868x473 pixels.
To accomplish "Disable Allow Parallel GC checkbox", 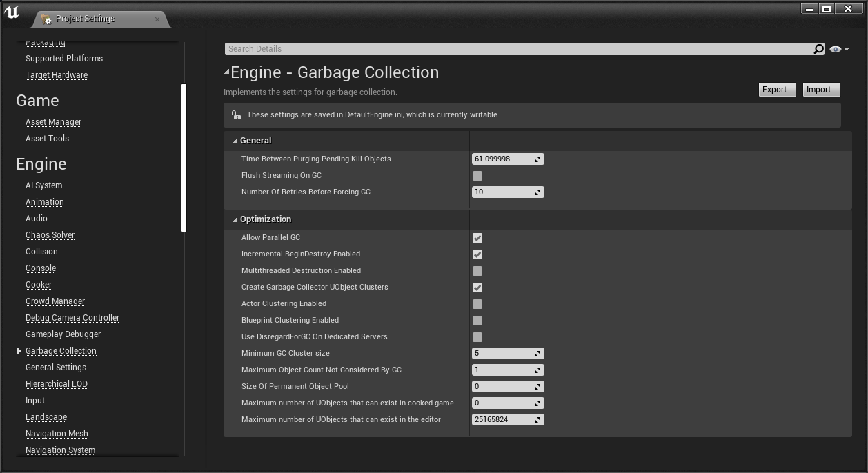I will 477,238.
